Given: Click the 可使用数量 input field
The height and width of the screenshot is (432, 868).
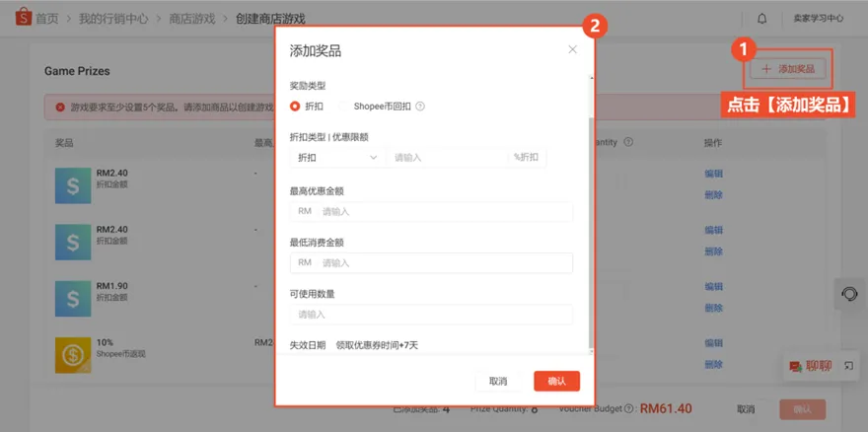Looking at the screenshot, I should (x=431, y=315).
